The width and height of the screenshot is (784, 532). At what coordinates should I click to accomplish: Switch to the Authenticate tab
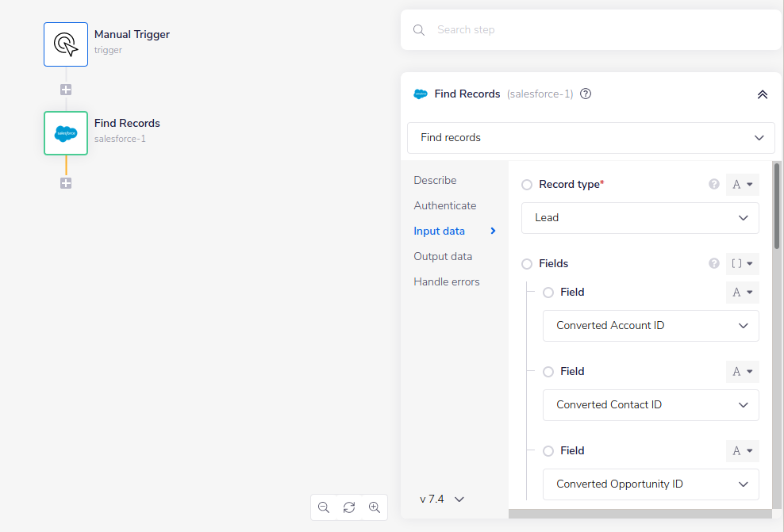pos(444,205)
